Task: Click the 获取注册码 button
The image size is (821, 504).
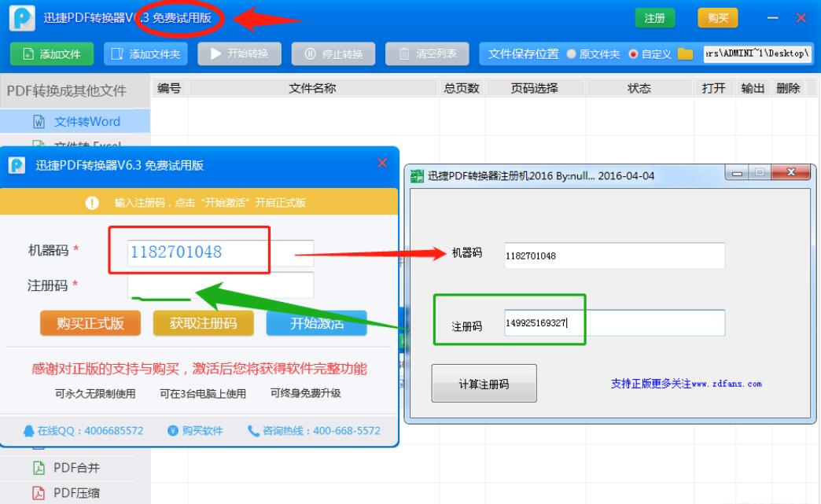Action: pyautogui.click(x=203, y=323)
